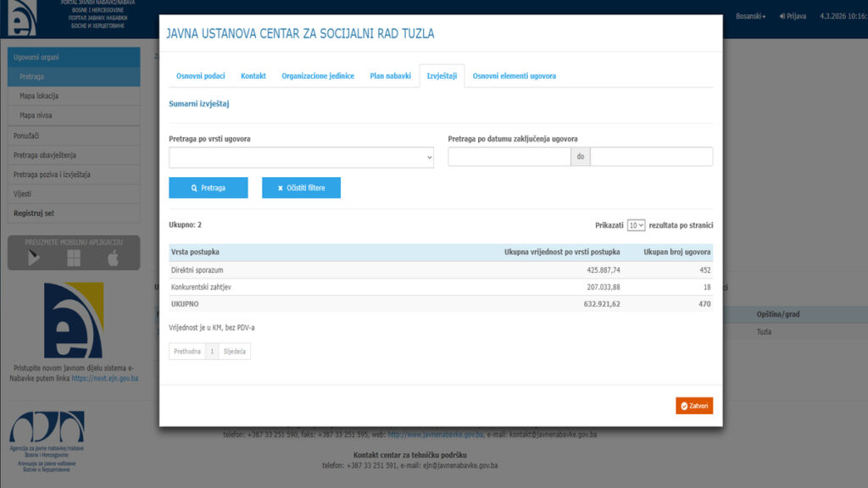Click the Apple App Store icon

(113, 258)
